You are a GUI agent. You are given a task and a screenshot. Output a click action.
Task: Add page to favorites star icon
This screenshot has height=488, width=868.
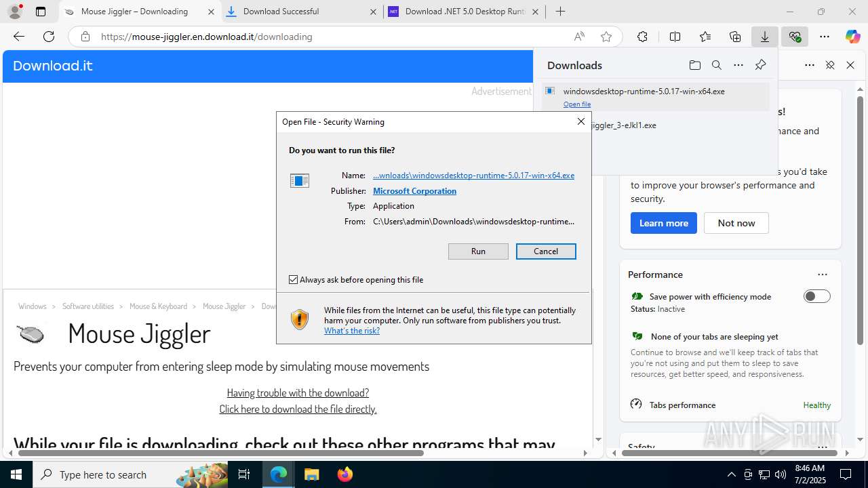(606, 37)
